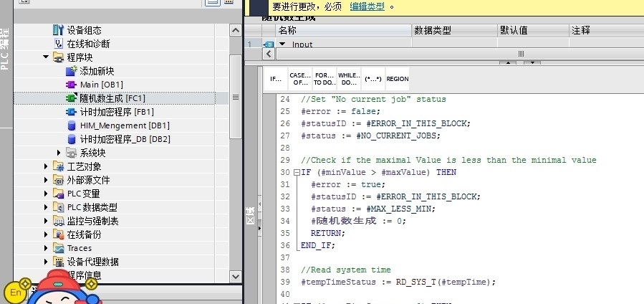The width and height of the screenshot is (644, 304).
Task: Click the PLC 变量 folder icon
Action: [x=58, y=194]
